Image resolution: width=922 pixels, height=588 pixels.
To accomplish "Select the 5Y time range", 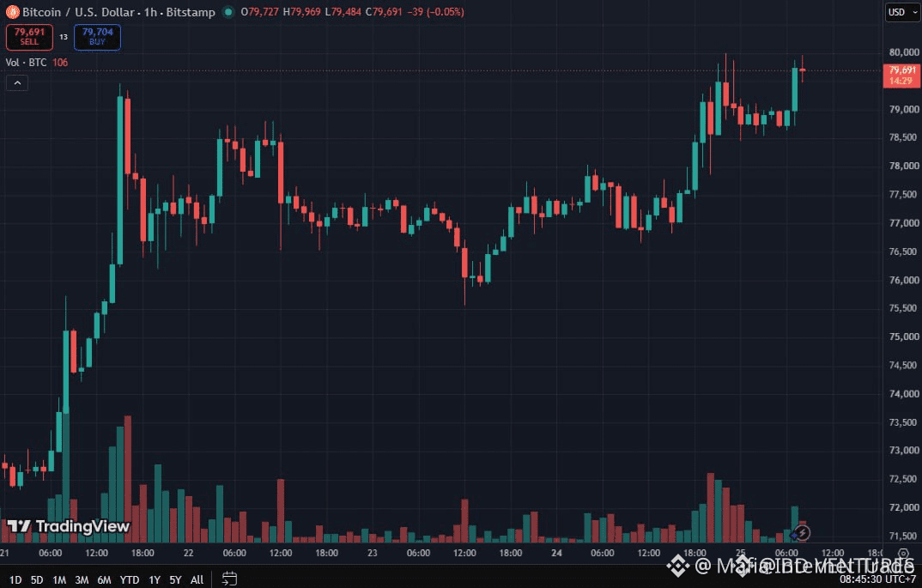I will [x=175, y=579].
